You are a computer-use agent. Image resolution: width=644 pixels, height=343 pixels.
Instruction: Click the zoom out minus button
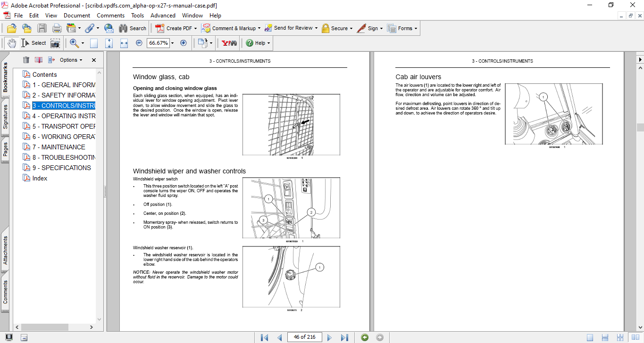click(139, 43)
